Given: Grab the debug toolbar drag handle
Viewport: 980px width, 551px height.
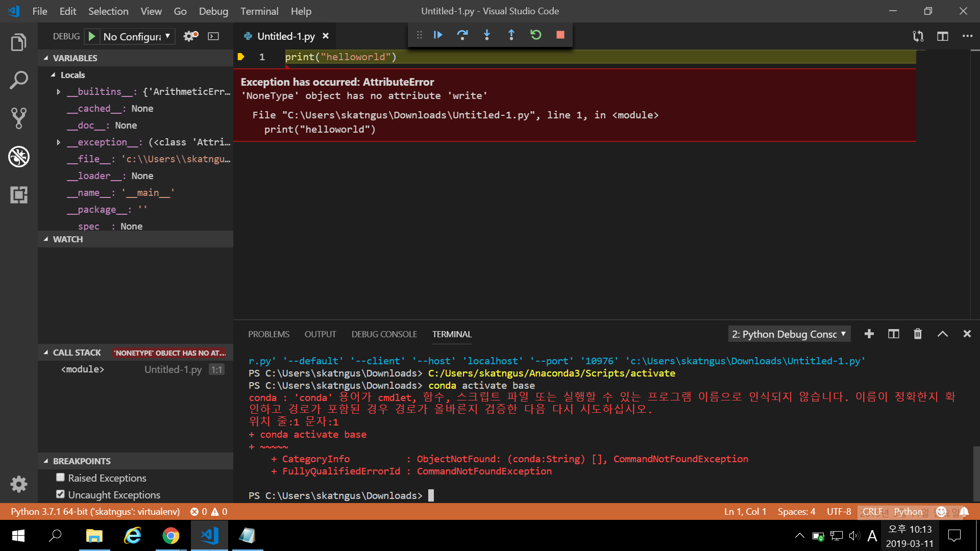Looking at the screenshot, I should [420, 35].
